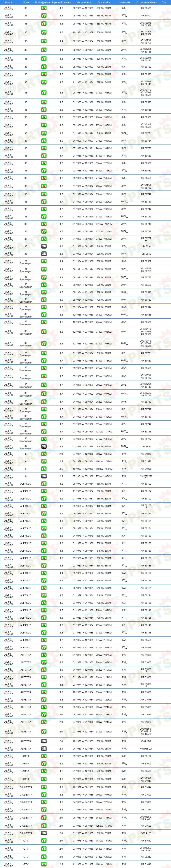Viewport: 171px width, 868px height.
Task: Click the PB petrol icon in the 33 AR 30734 row
Action: (x=44, y=141)
